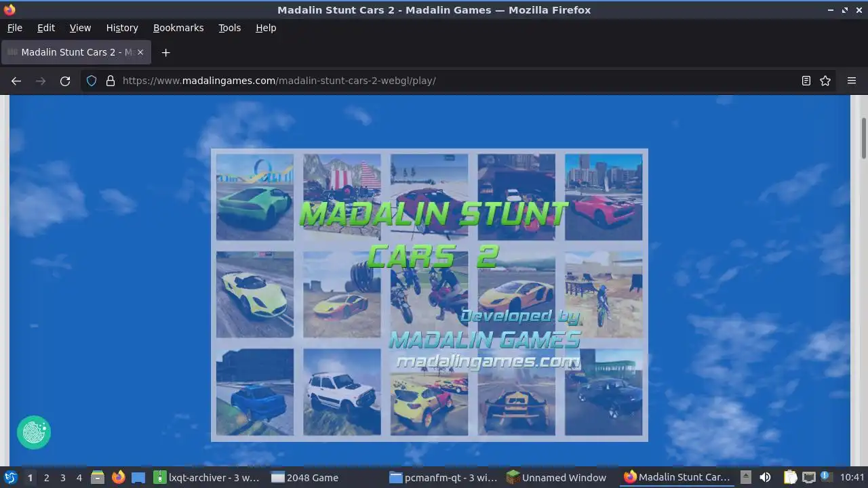868x488 pixels.
Task: Go back to previous page
Action: pyautogui.click(x=16, y=81)
